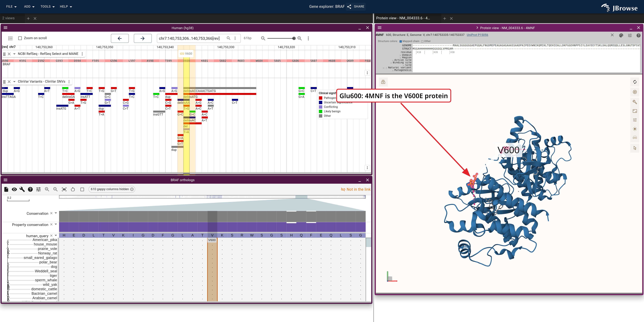The height and width of the screenshot is (322, 644).
Task: Open BRAF orthologs wrench tools menu
Action: 22,189
